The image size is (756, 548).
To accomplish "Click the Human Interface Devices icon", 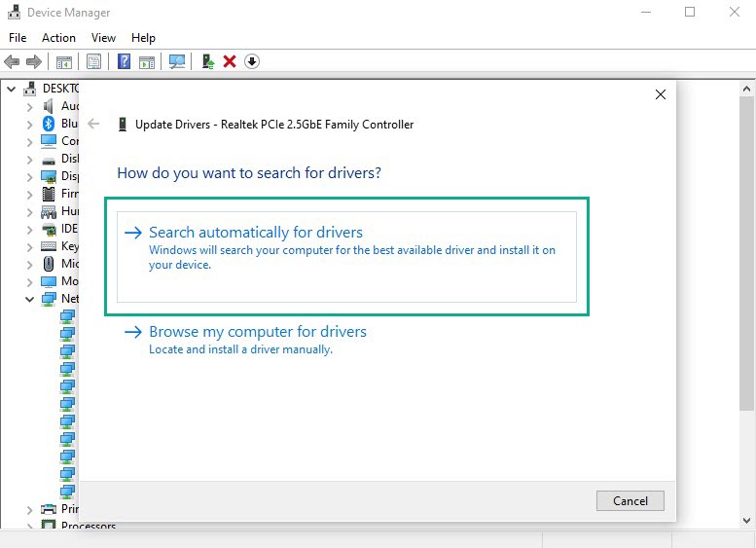I will pyautogui.click(x=49, y=211).
